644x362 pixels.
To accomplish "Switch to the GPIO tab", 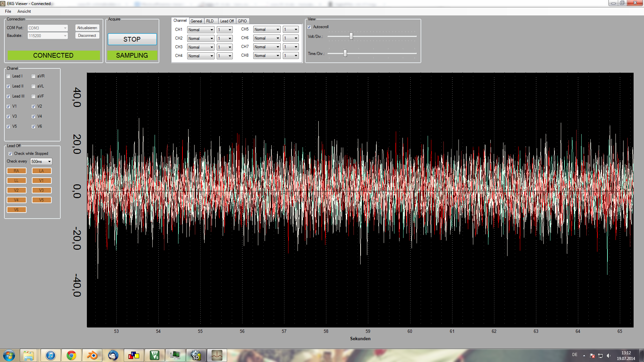I will point(243,21).
